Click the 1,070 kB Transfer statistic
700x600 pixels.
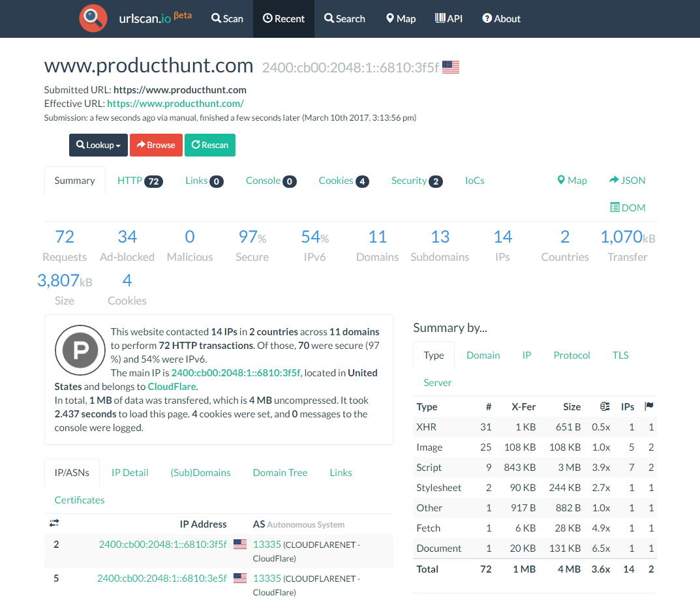click(x=627, y=245)
